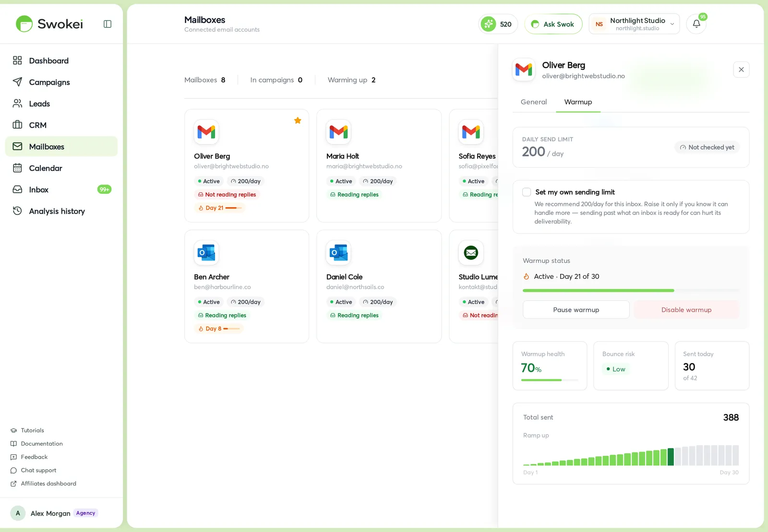Click the Outlook logo on Ben Archer's card
Image resolution: width=768 pixels, height=532 pixels.
coord(206,252)
